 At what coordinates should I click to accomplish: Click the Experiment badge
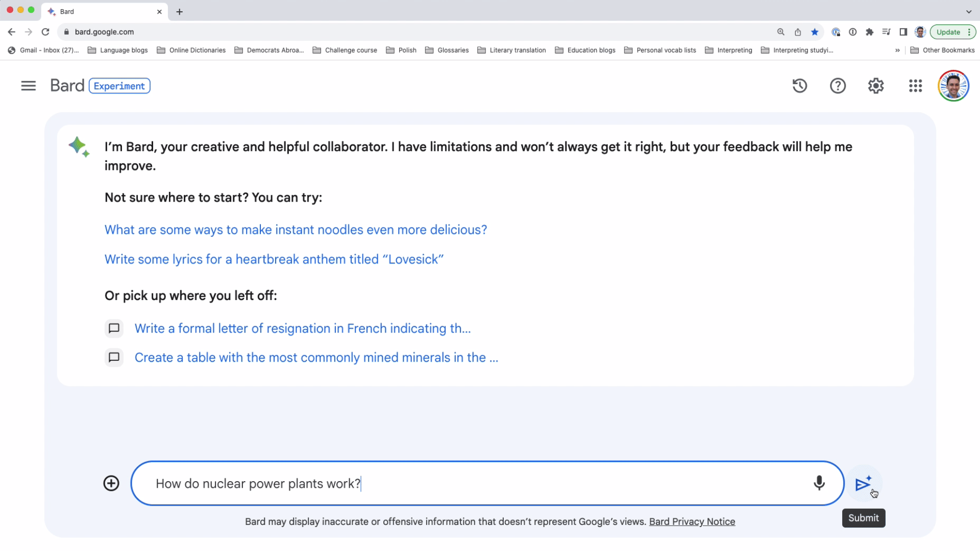coord(119,86)
